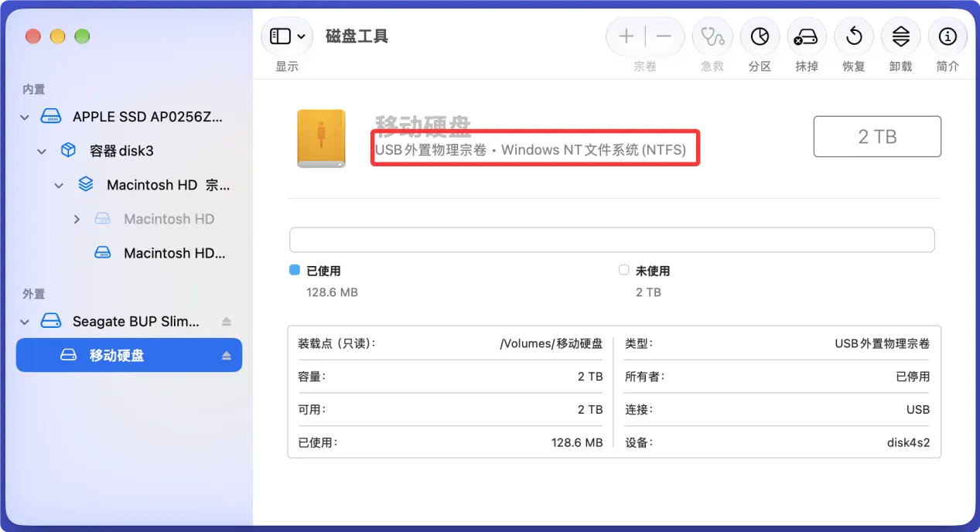Collapse the Macintosh HD 宗卷 group
Image resolution: width=980 pixels, height=532 pixels.
click(x=59, y=186)
